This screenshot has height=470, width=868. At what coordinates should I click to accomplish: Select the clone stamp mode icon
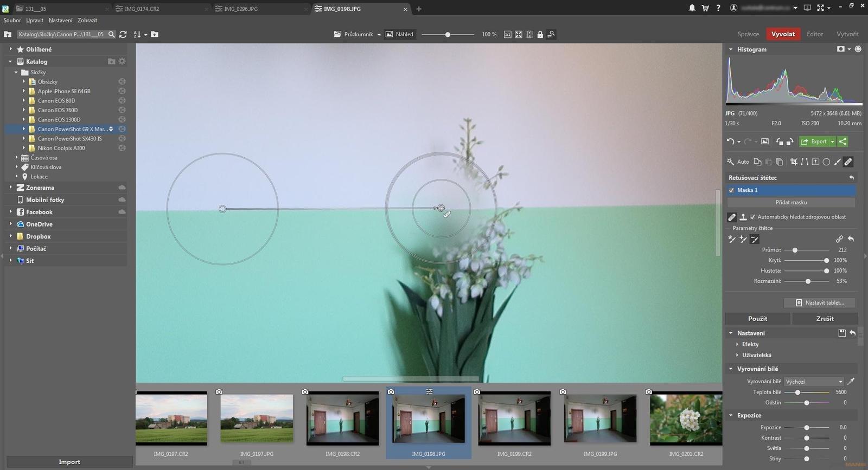tap(743, 217)
